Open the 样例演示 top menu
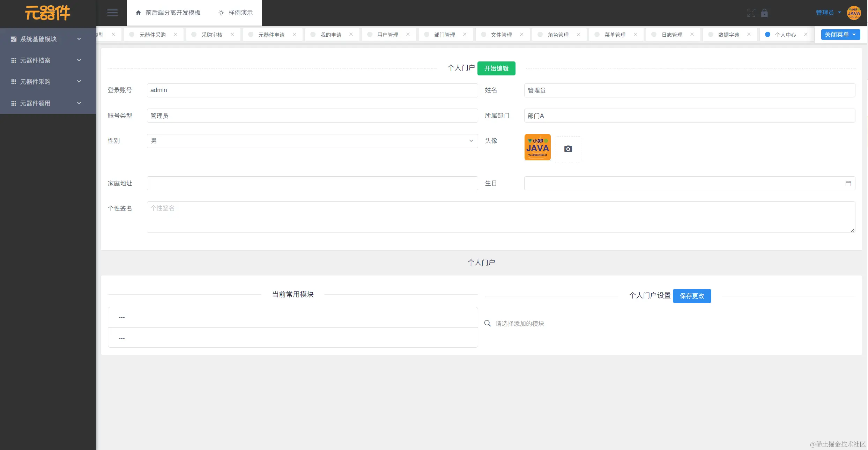The height and width of the screenshot is (450, 868). click(236, 13)
